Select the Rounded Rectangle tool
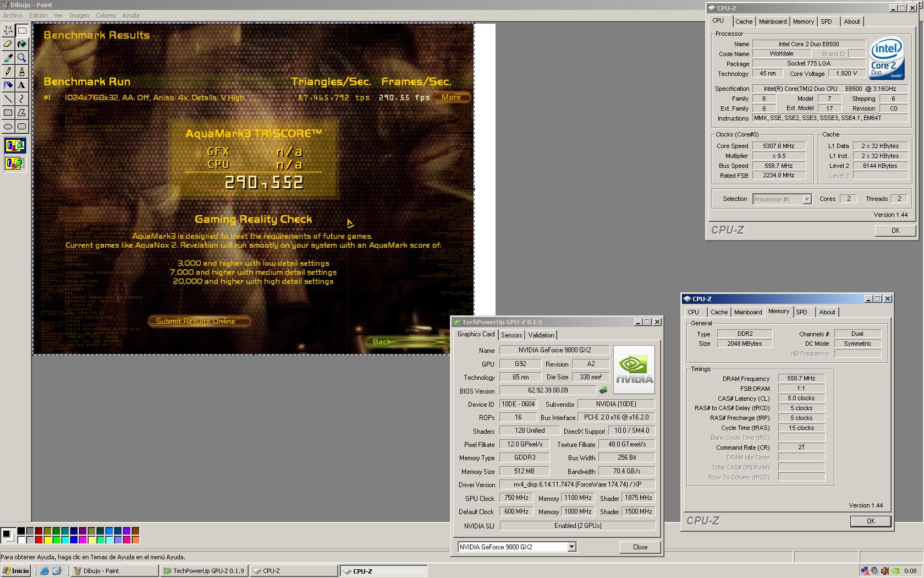Screen dimensions: 924x578 22,127
